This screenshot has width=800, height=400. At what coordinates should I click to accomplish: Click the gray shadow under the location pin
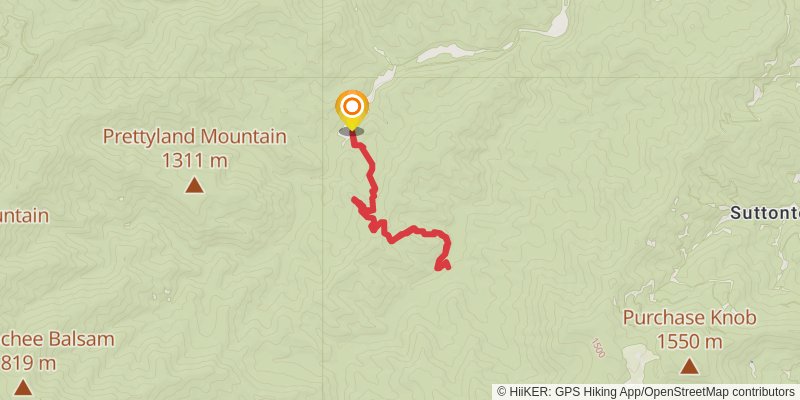[351, 132]
